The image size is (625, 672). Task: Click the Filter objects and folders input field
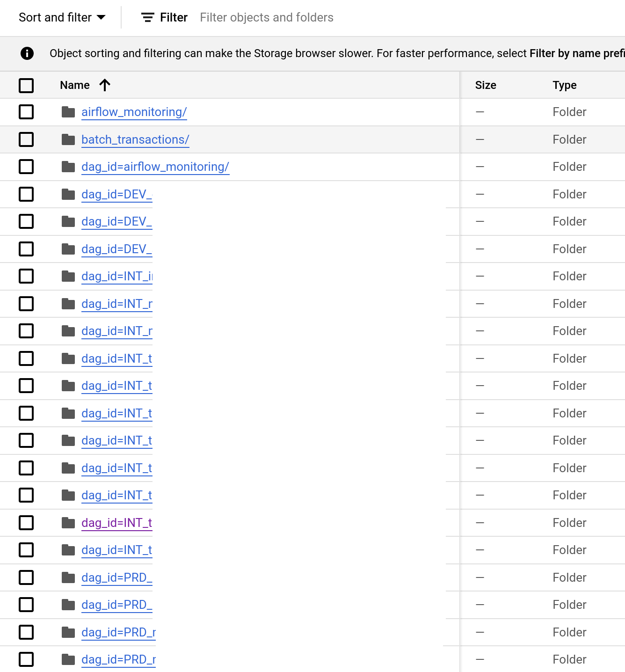[267, 17]
